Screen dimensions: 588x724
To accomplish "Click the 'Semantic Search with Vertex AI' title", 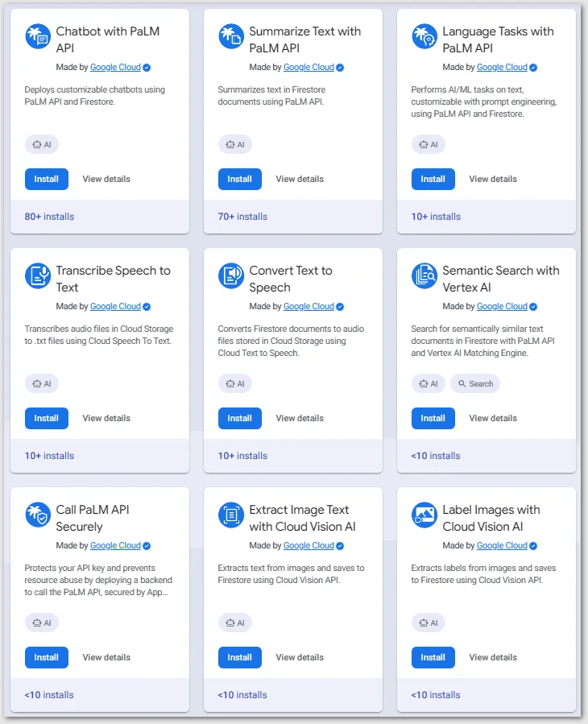I will 501,279.
